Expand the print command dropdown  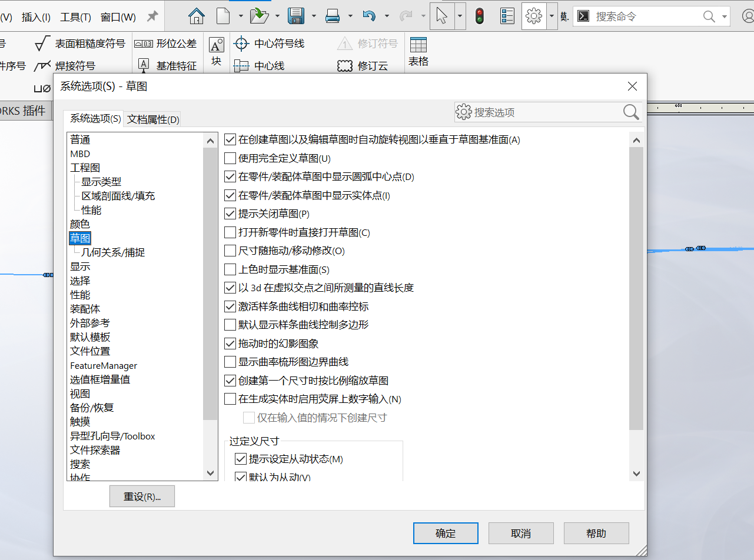pyautogui.click(x=350, y=16)
